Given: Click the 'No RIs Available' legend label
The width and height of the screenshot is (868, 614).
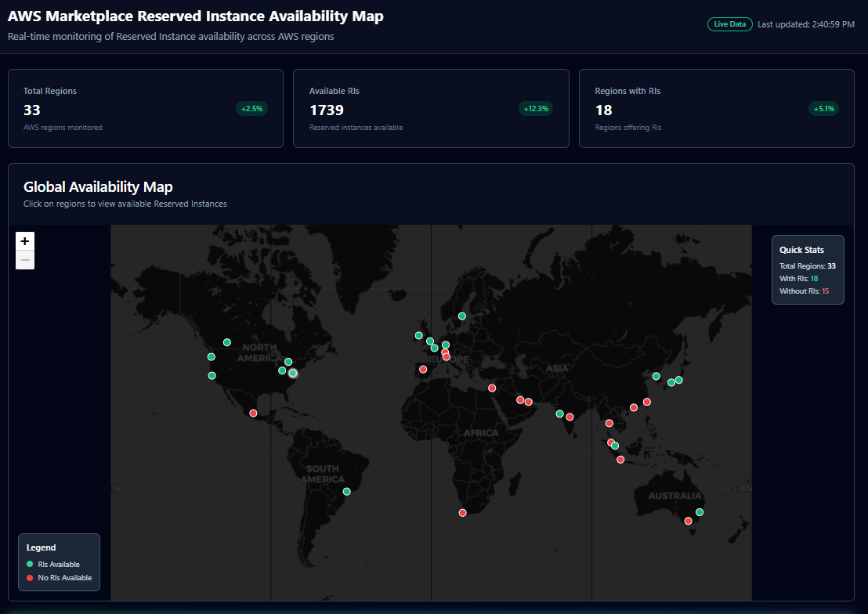Looking at the screenshot, I should coord(65,577).
